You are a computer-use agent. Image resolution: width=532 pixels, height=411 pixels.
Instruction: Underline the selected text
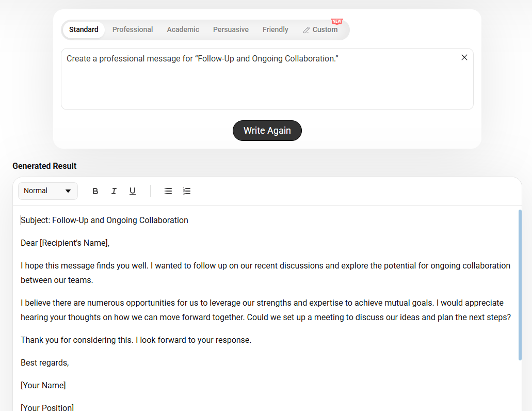click(x=133, y=191)
